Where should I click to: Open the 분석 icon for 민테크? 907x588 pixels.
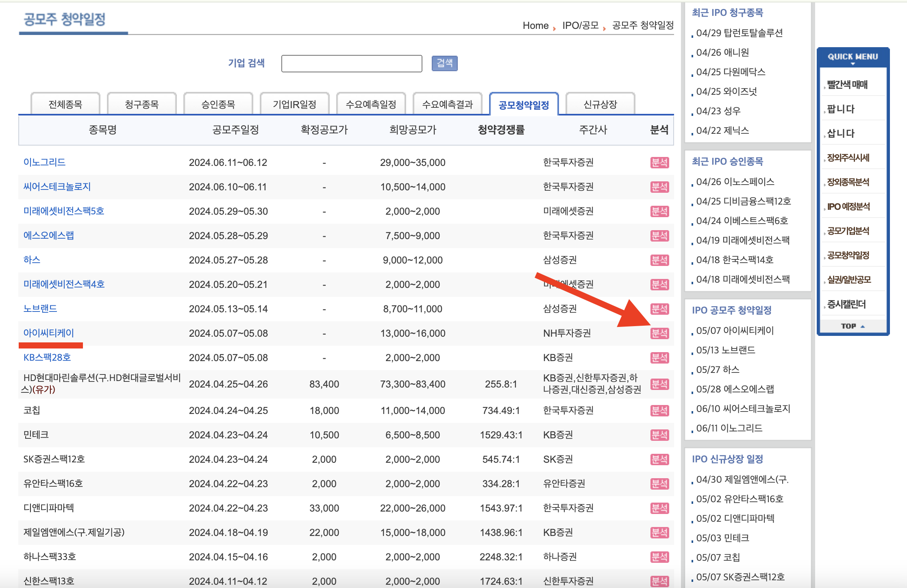click(x=659, y=435)
